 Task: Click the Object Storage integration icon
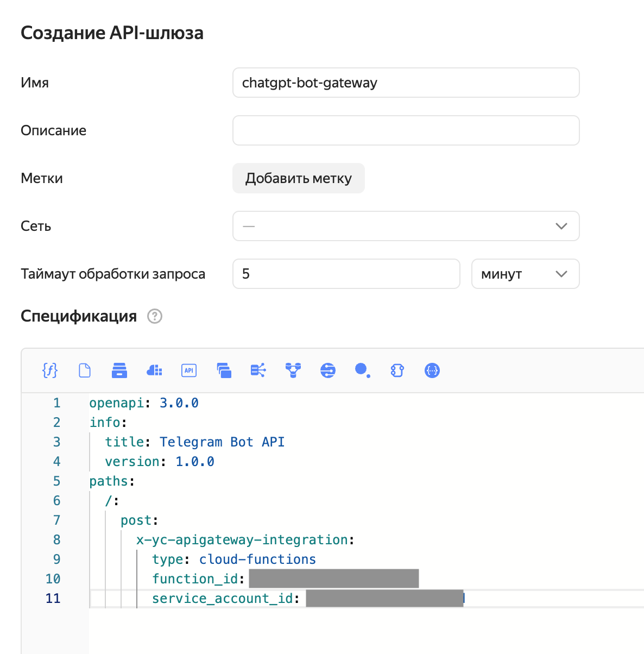click(119, 370)
